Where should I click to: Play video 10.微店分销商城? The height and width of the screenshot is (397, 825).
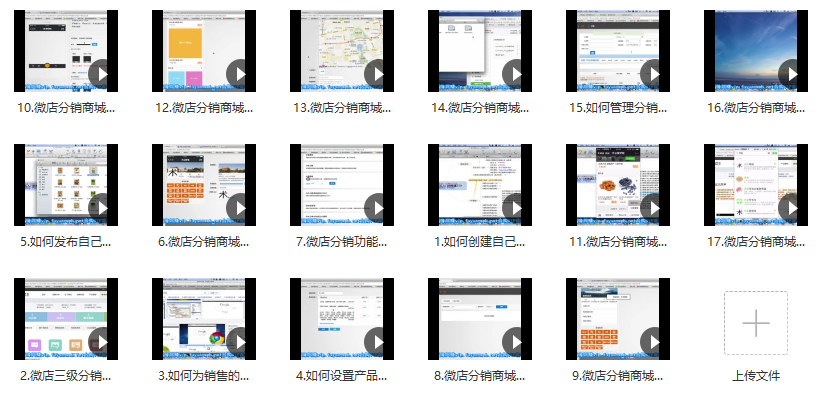pos(100,74)
